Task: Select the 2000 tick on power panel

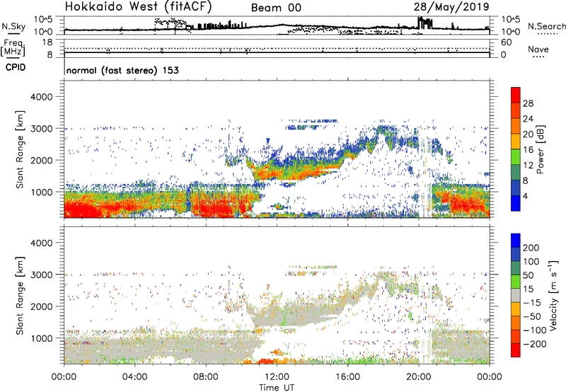Action: click(x=41, y=160)
